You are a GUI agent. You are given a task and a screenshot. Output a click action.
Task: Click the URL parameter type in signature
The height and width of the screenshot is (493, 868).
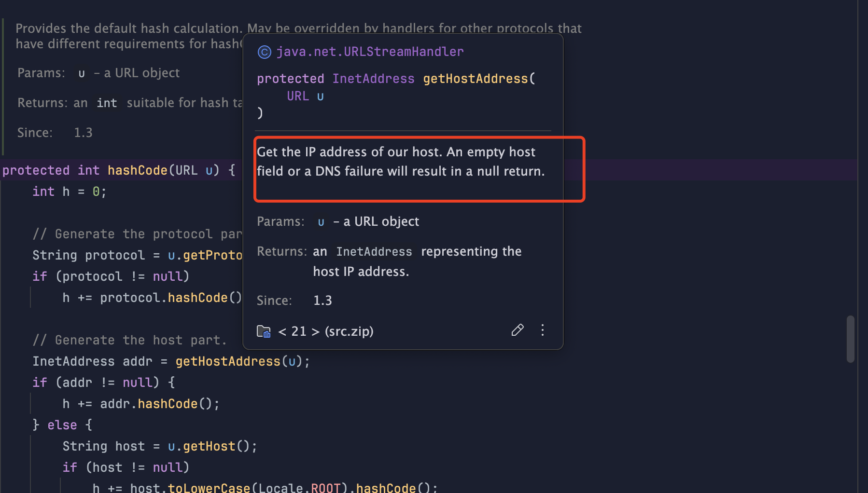click(297, 96)
